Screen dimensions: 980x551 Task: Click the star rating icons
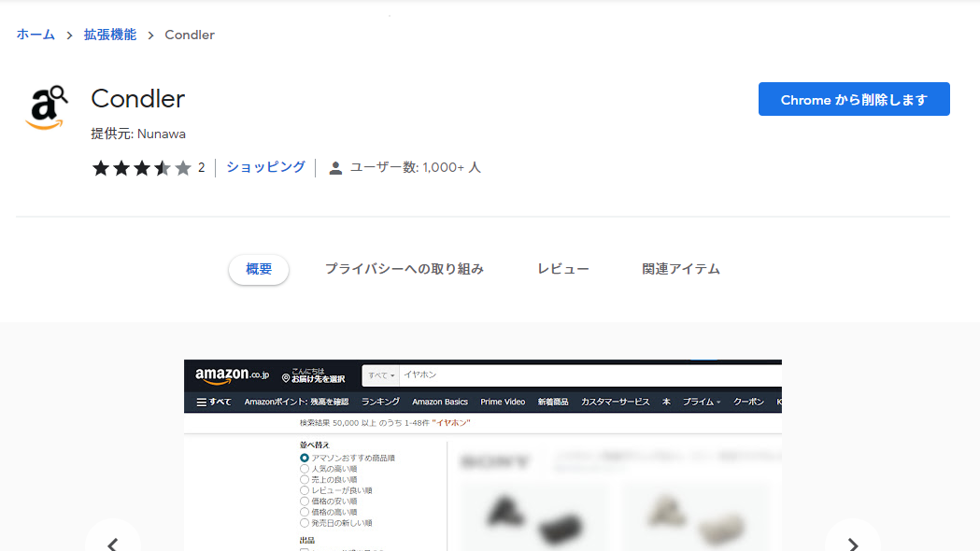[142, 167]
